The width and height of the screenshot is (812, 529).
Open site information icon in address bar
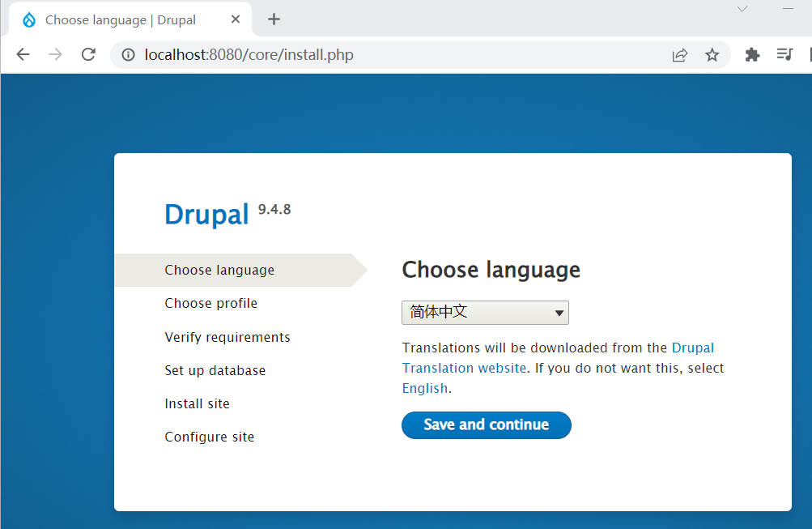point(128,54)
